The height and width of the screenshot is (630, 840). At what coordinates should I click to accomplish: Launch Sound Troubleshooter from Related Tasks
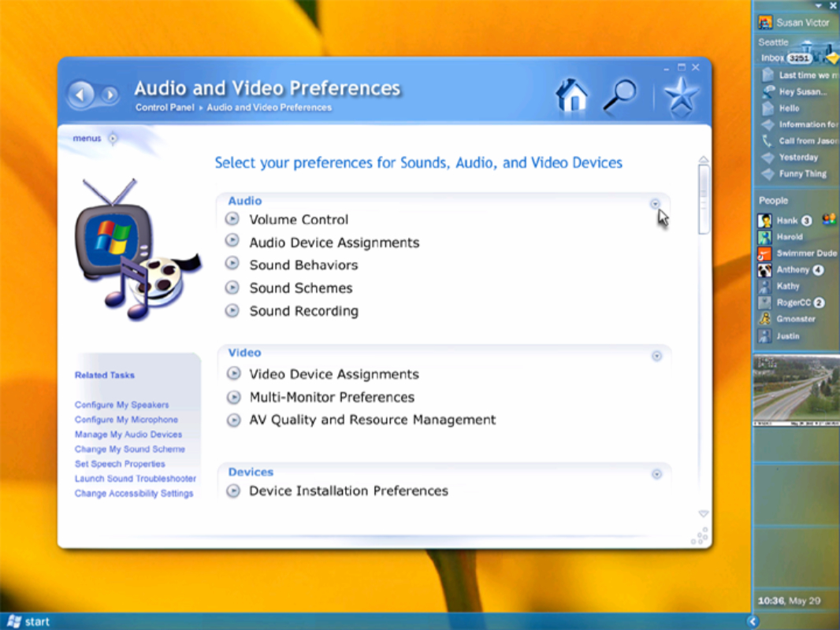[x=135, y=479]
